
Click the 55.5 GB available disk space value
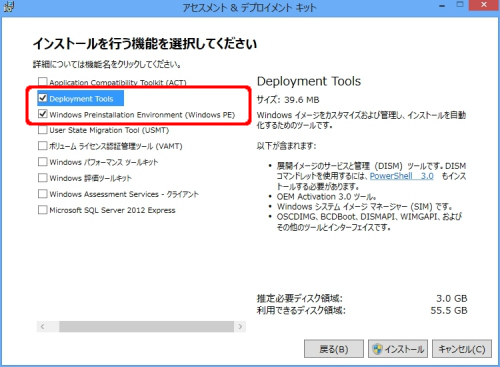pos(449,310)
